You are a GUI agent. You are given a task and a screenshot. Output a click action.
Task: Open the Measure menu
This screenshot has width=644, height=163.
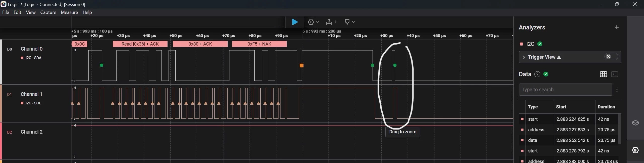pyautogui.click(x=69, y=12)
